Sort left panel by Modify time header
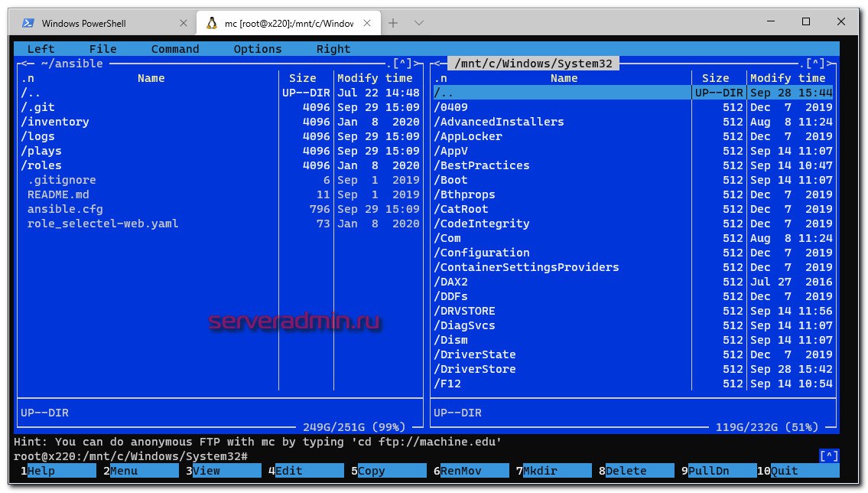The image size is (868, 493). click(x=375, y=78)
